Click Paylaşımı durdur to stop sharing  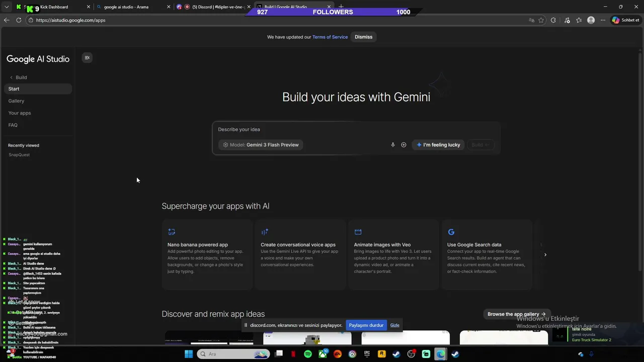click(x=366, y=325)
